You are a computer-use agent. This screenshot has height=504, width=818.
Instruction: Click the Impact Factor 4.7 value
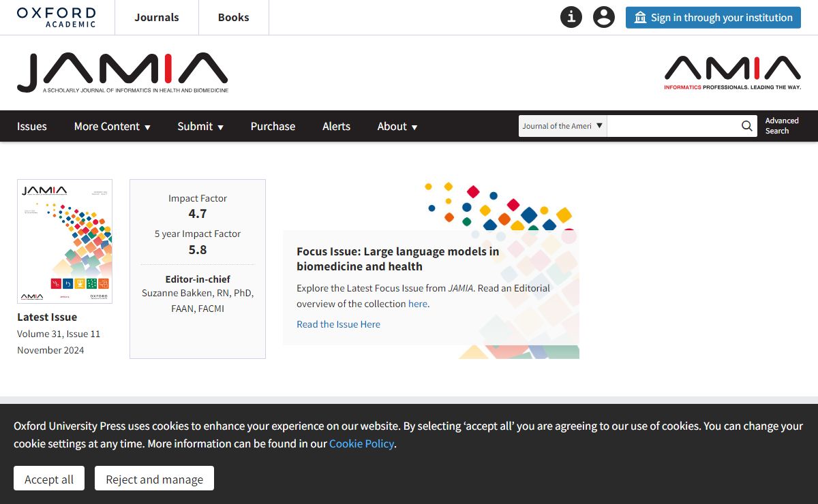[198, 214]
